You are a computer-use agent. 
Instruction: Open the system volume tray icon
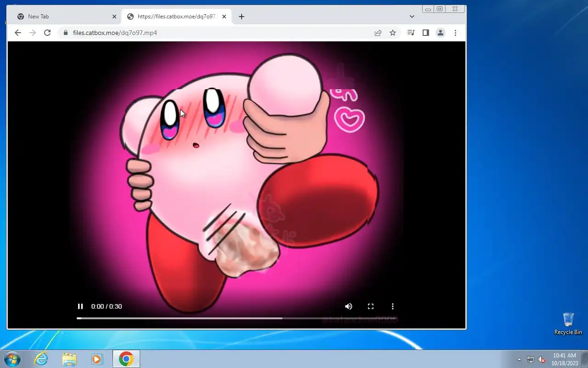tap(542, 359)
